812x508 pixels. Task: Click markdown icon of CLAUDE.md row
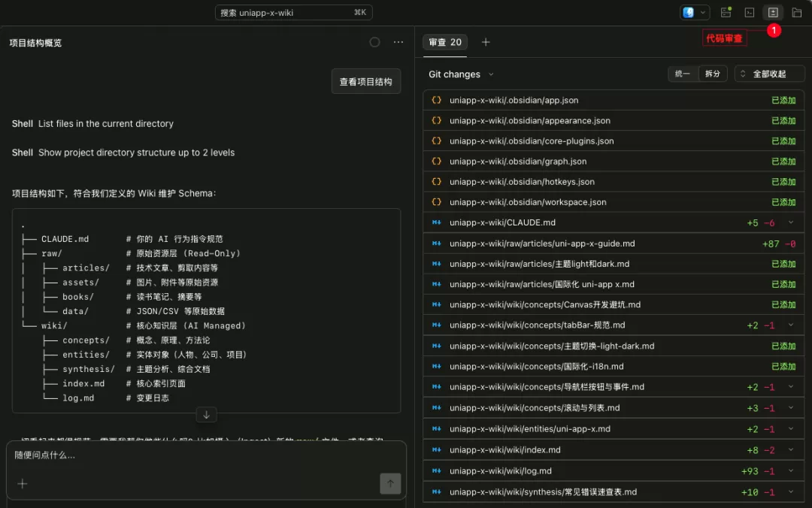[437, 222]
